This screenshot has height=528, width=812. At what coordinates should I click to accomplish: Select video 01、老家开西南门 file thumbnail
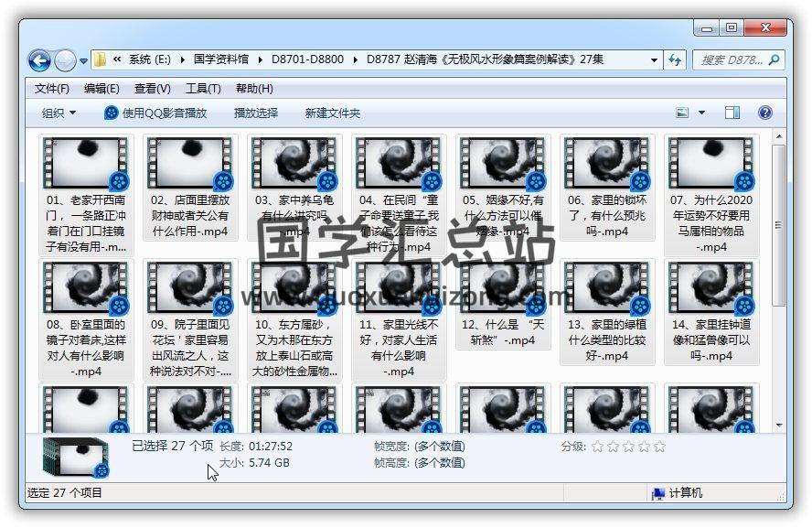86,163
